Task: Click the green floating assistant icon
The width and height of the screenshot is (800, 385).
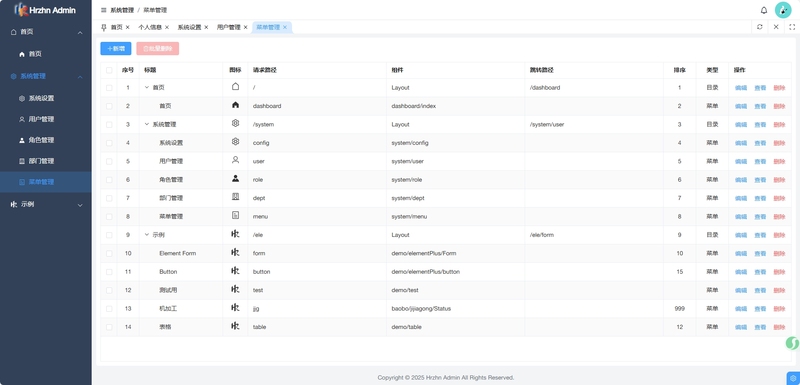Action: coord(792,343)
